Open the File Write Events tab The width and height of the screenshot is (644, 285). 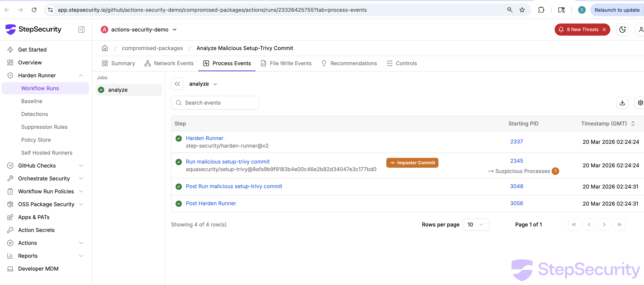[x=286, y=63]
